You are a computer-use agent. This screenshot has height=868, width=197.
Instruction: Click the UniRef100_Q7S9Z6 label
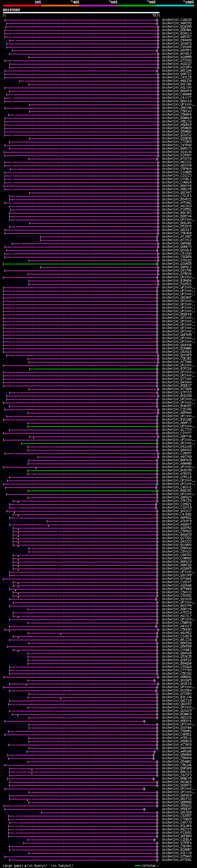coord(176,60)
